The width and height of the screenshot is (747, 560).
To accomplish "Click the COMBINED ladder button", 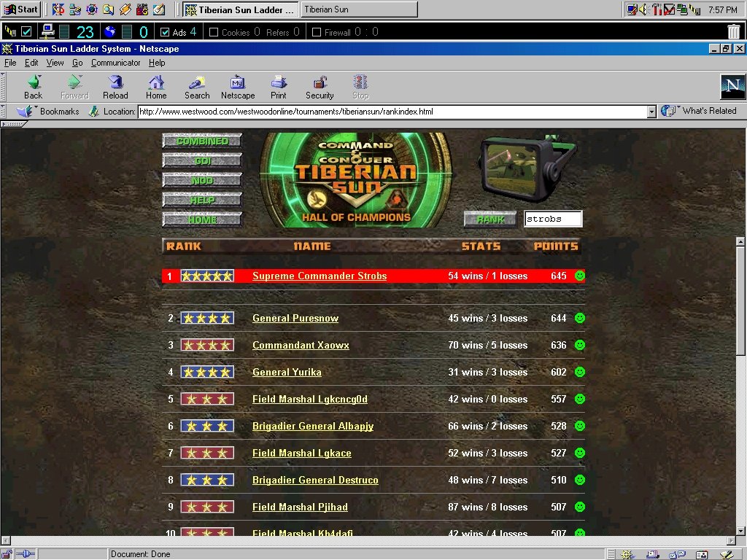I will coord(203,141).
